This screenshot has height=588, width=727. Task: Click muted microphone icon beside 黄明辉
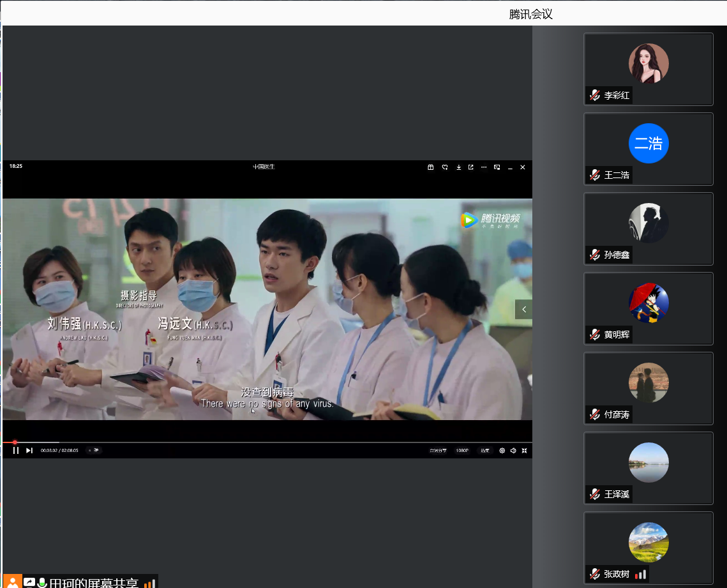tap(595, 335)
